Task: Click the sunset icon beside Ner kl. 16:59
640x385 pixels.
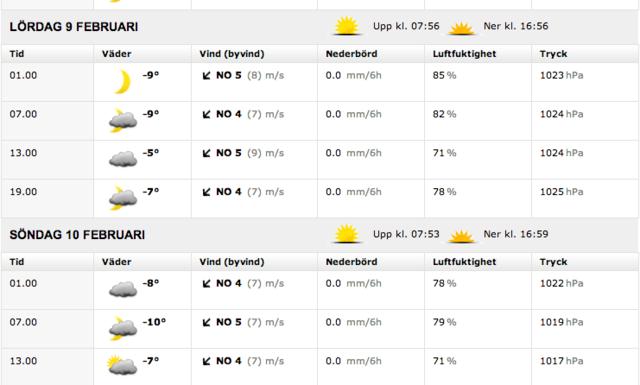Action: (461, 236)
